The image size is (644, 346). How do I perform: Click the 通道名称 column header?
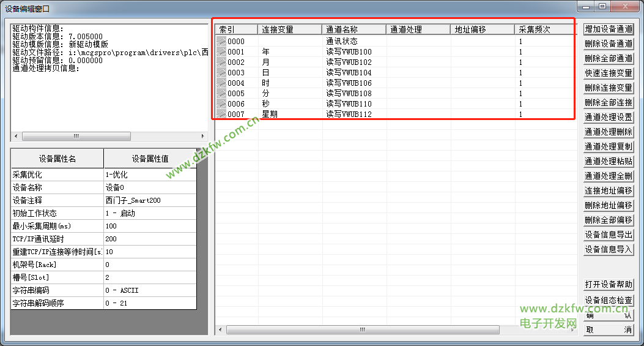pos(354,29)
